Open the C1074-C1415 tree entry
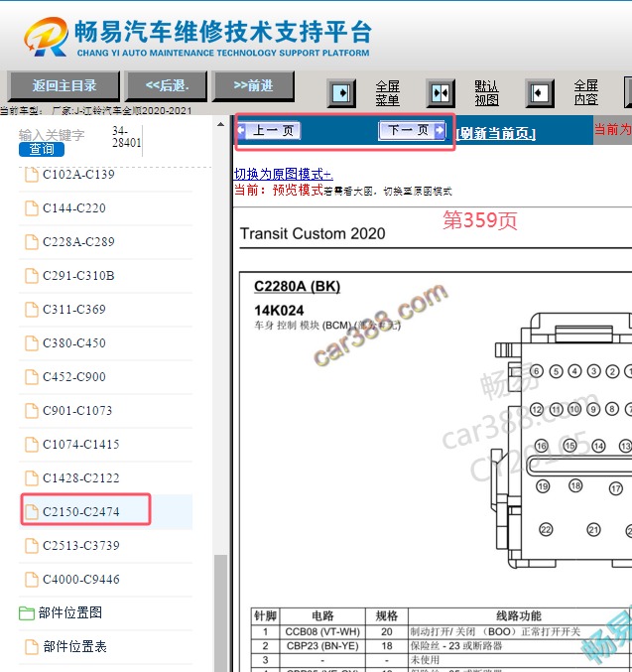The width and height of the screenshot is (632, 672). coord(80,445)
